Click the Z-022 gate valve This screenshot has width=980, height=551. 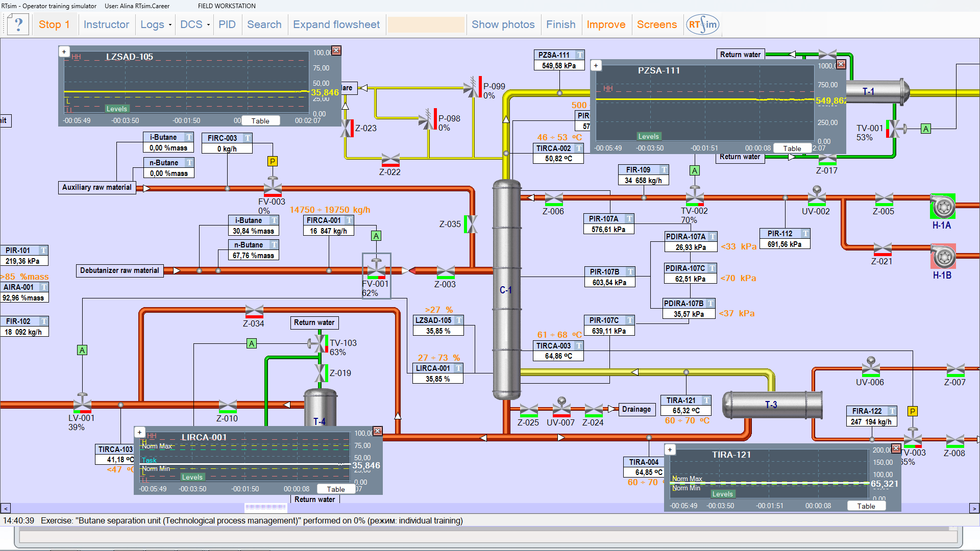point(390,160)
